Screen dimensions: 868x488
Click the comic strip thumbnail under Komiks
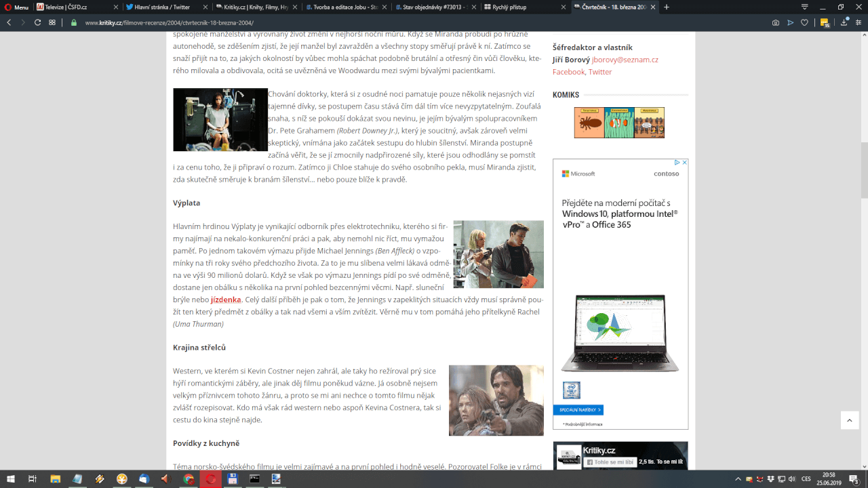(x=619, y=123)
